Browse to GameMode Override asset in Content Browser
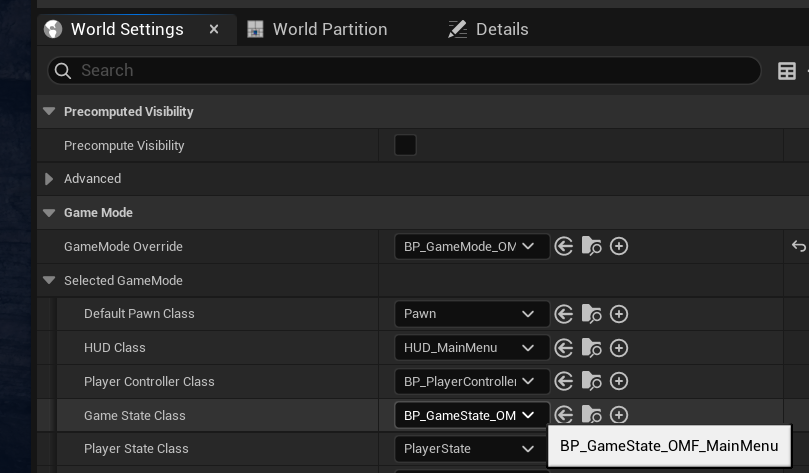 (x=591, y=247)
